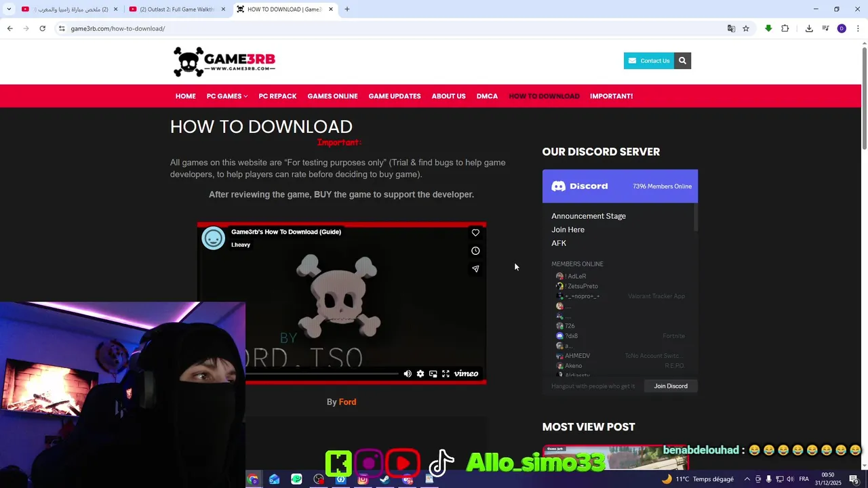This screenshot has height=488, width=868.
Task: Click the media control icon in the browser toolbar
Action: [825, 28]
